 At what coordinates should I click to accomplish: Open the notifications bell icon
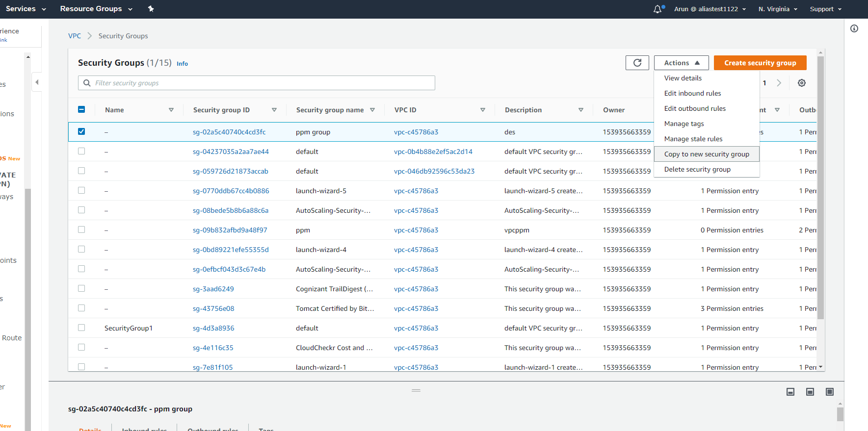(x=658, y=9)
